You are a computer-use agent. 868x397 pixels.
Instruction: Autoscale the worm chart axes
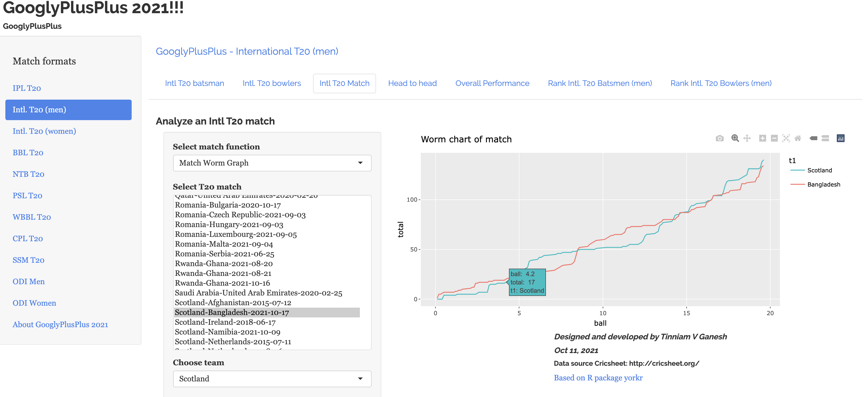point(786,138)
